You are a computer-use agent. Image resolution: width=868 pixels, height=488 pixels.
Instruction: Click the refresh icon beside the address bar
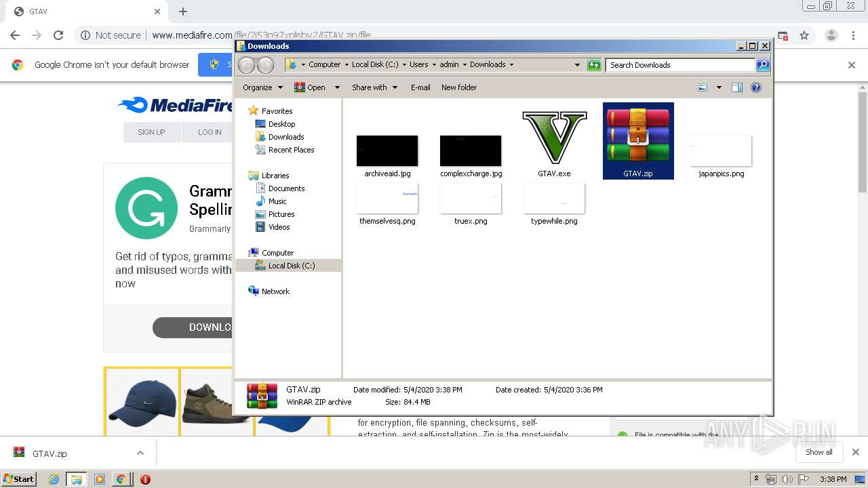[x=594, y=65]
